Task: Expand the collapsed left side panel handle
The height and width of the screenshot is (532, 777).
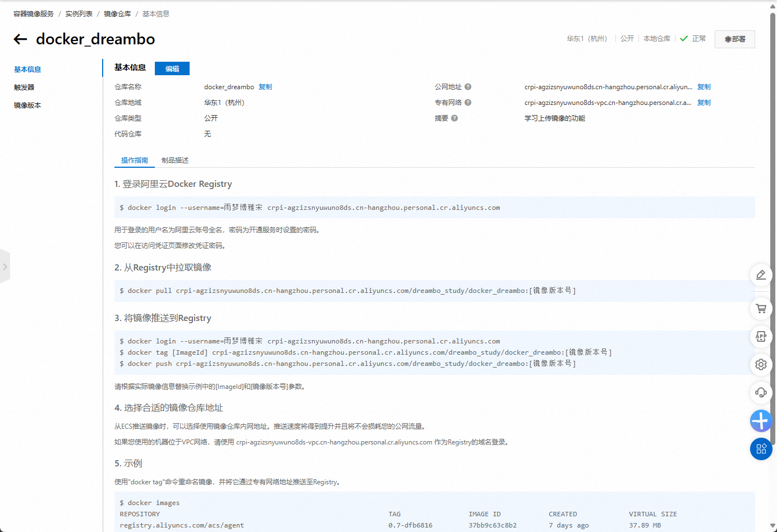Action: (x=4, y=267)
